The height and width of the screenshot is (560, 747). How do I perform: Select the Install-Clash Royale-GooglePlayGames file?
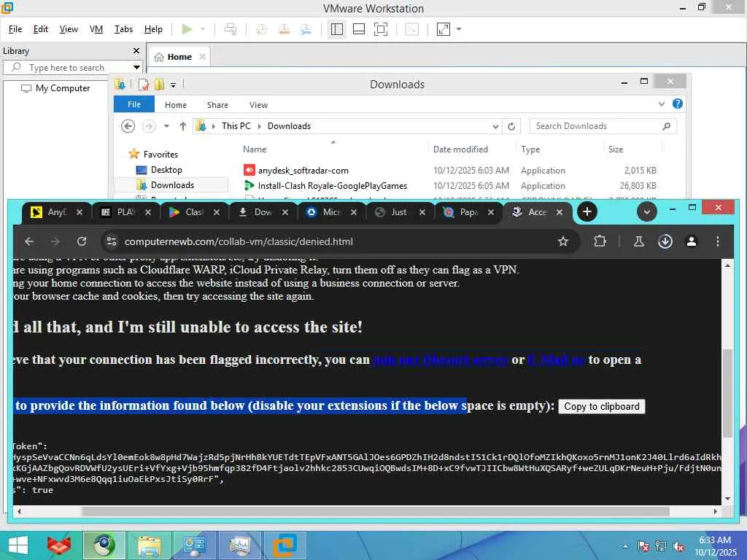point(333,186)
